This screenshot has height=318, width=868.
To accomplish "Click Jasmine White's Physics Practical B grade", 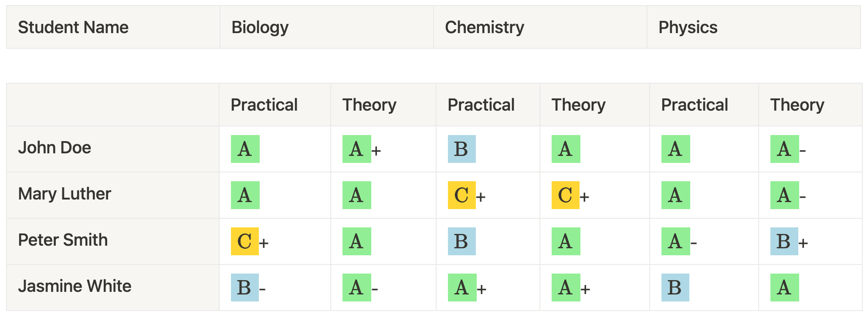I will [675, 288].
